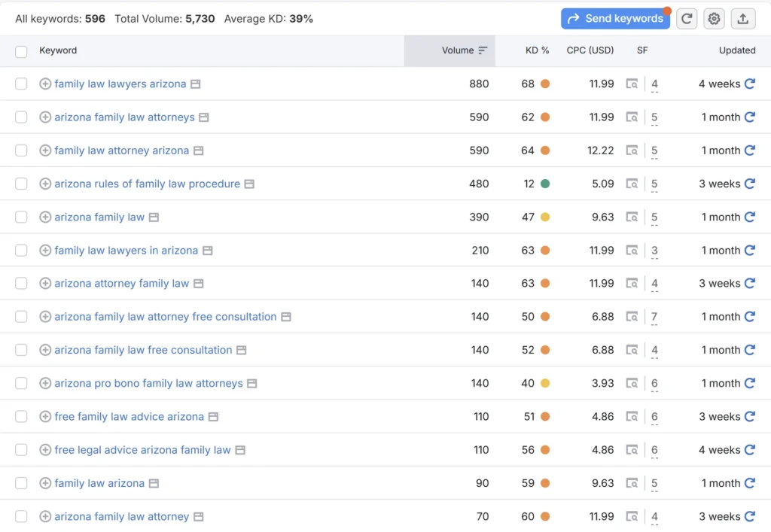Tick the checkbox next to "family law arizona"
The width and height of the screenshot is (771, 532).
[21, 483]
